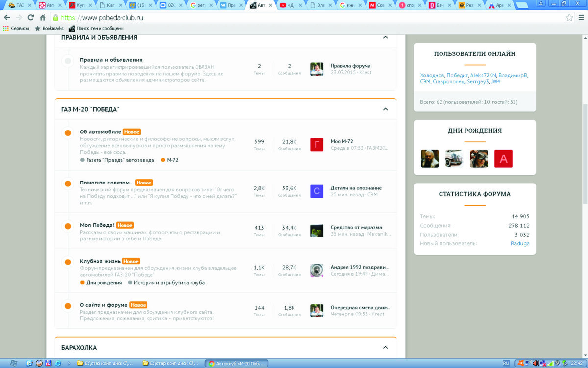Image resolution: width=588 pixels, height=368 pixels.
Task: Open the Помогите советом forum
Action: pyautogui.click(x=106, y=183)
